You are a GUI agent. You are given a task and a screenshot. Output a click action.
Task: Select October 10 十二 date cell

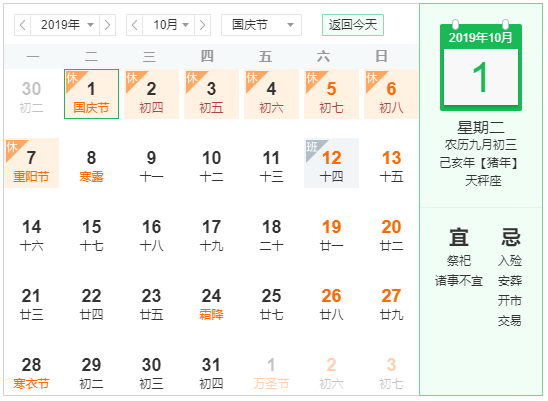pyautogui.click(x=211, y=163)
